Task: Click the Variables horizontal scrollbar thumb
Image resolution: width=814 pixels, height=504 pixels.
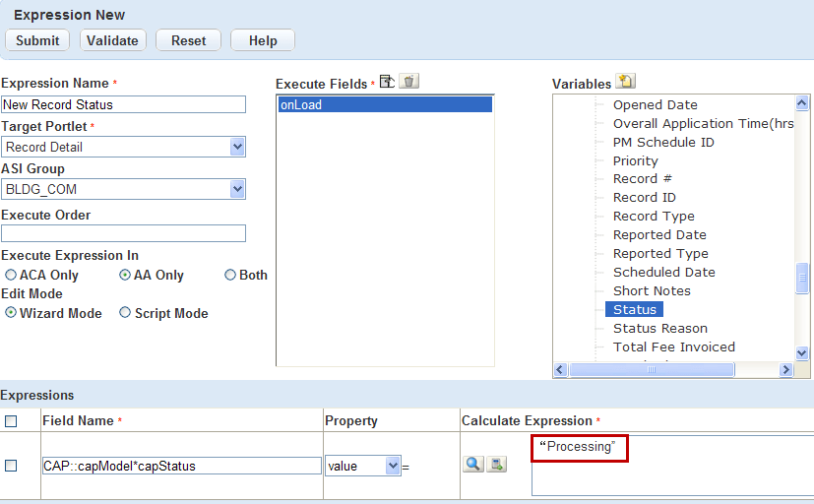Action: click(x=652, y=370)
